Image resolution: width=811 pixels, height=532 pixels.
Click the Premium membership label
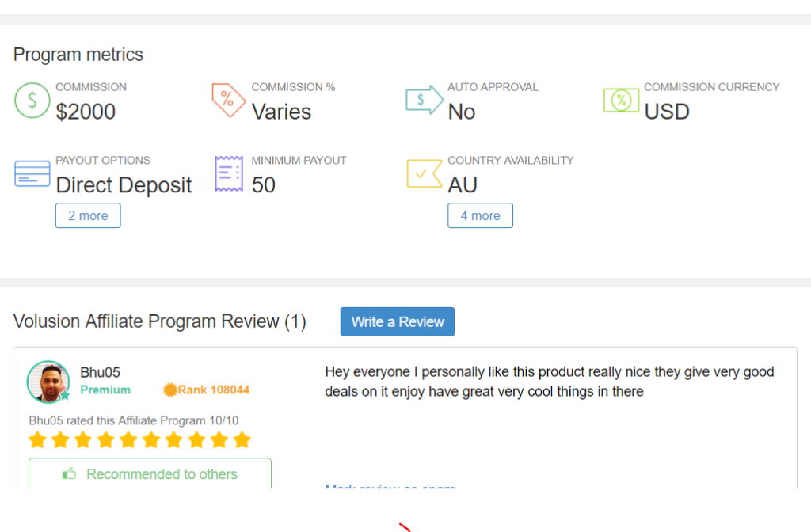105,389
